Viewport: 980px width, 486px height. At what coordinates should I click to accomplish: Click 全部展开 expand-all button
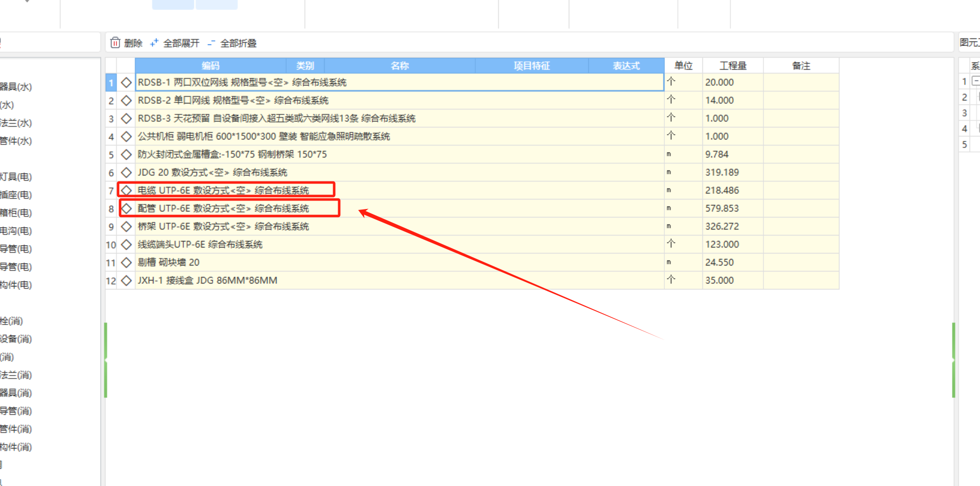[x=175, y=43]
